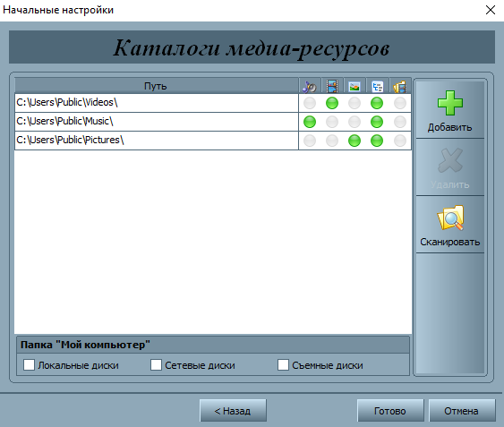Click the music note column header icon
Screen dimensions: 504x427
(310, 87)
